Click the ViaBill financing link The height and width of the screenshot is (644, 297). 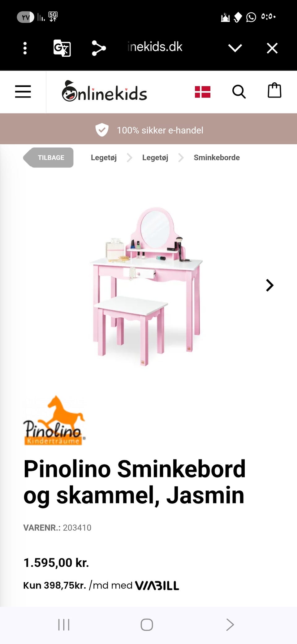(157, 585)
